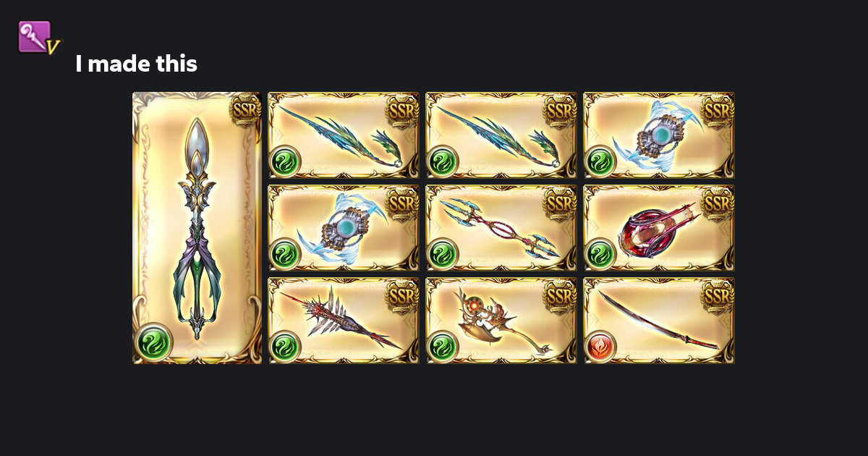Select the katana weapon thumbnail
The width and height of the screenshot is (868, 456).
659,321
